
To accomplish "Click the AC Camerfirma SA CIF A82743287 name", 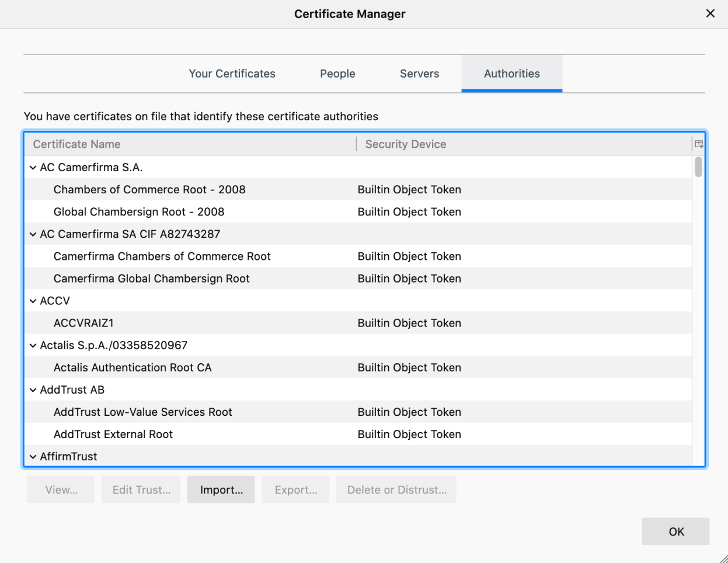I will coord(130,234).
